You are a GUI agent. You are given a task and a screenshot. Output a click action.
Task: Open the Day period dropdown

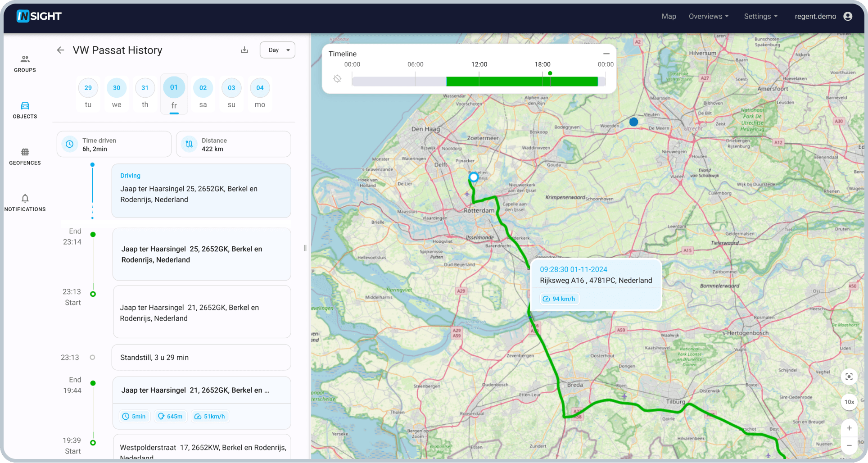(x=277, y=50)
